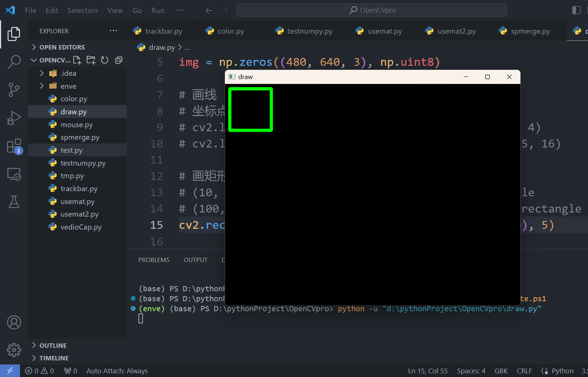This screenshot has height=377, width=588.
Task: Open the Search view in activity bar
Action: 14,62
